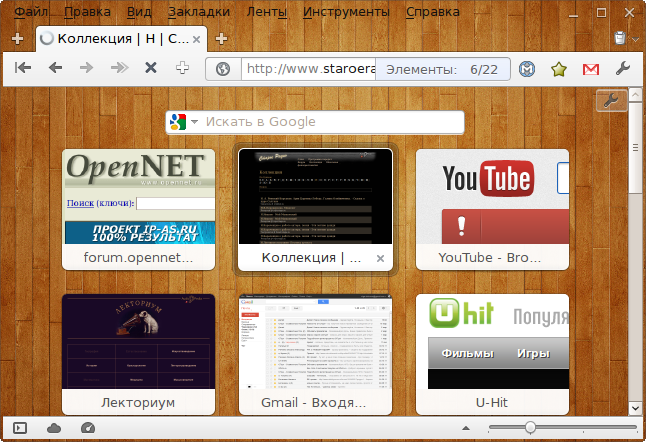Stop loading the page
This screenshot has height=442, width=646.
tap(151, 67)
